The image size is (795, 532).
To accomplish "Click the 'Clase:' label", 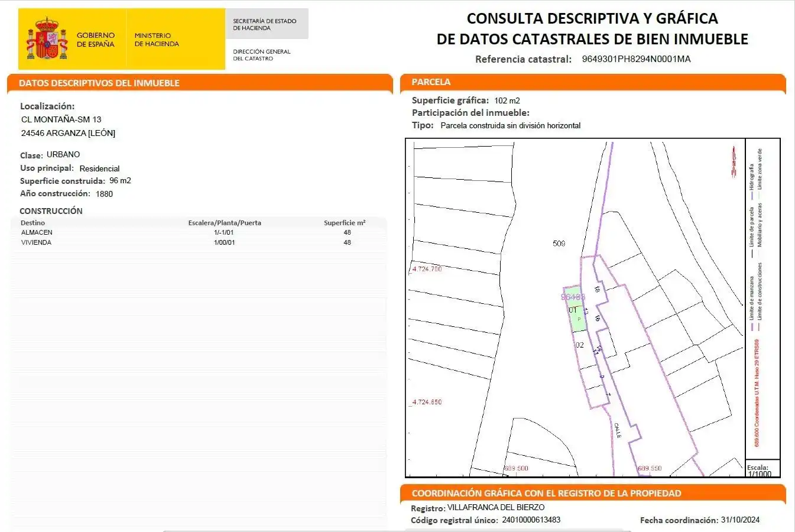I will click(x=31, y=155).
